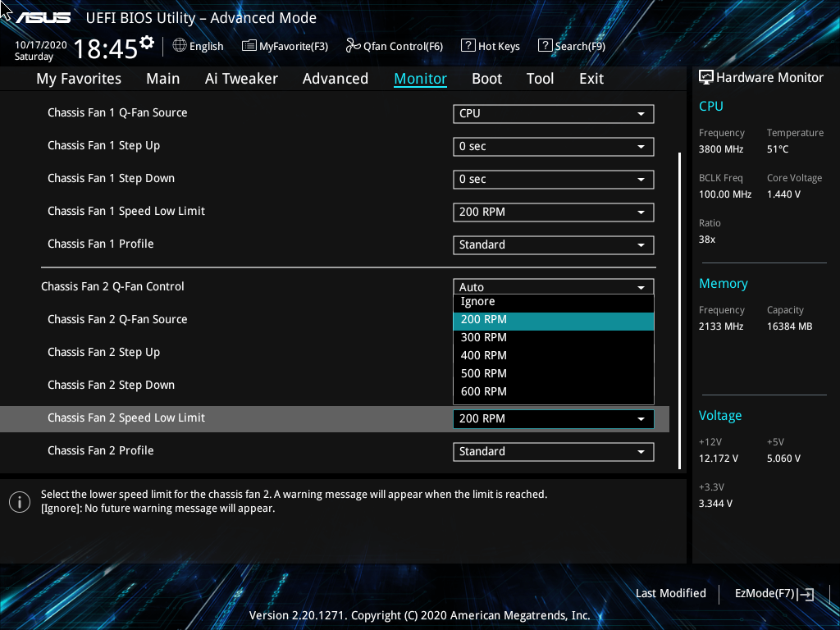Viewport: 840px width, 630px height.
Task: Click BCLK Freq value 100.00 MHz
Action: coord(725,194)
